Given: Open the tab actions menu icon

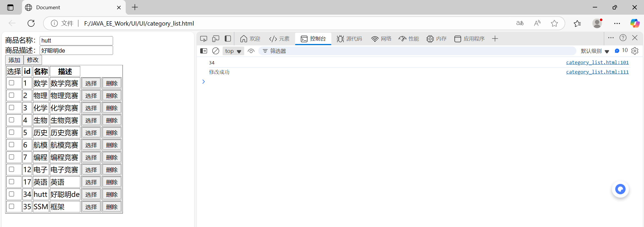Looking at the screenshot, I should 10,7.
